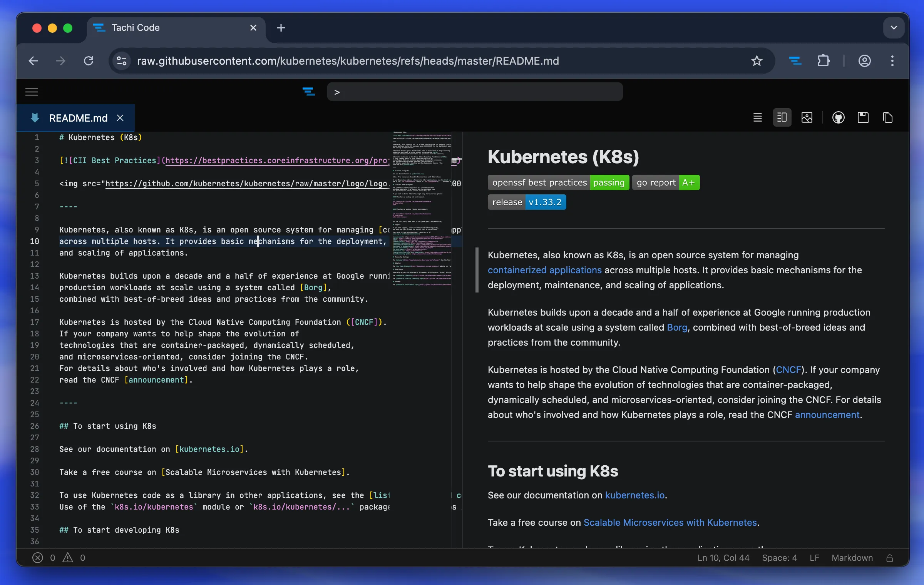Focus the command palette input field

475,92
